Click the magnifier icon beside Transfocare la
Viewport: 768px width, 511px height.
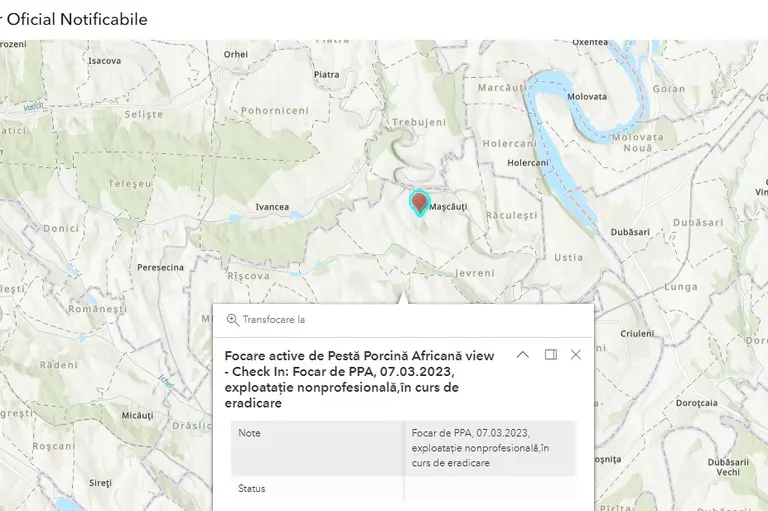[233, 320]
